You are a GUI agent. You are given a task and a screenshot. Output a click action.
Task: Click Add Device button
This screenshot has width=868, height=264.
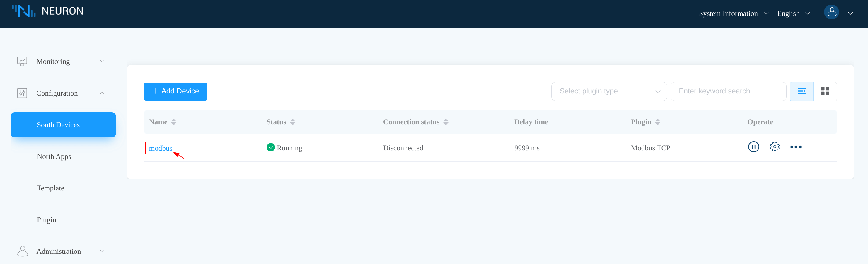point(175,91)
